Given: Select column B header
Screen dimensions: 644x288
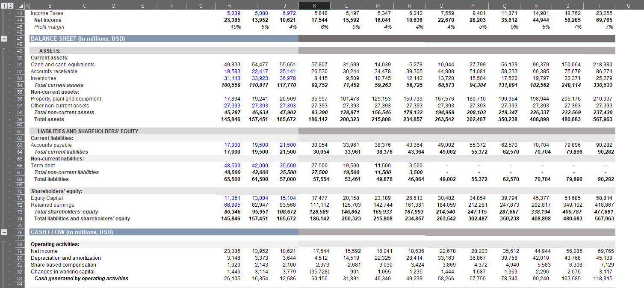Looking at the screenshot, I should [50, 5].
